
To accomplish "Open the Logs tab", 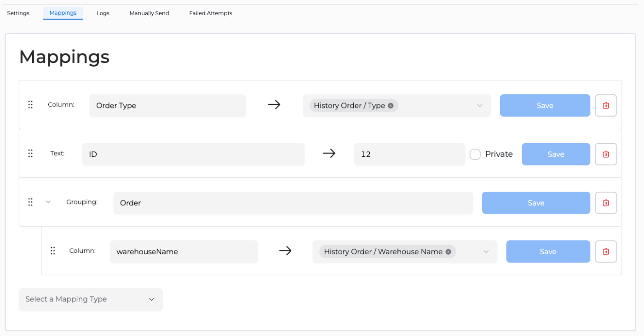I will pyautogui.click(x=103, y=13).
